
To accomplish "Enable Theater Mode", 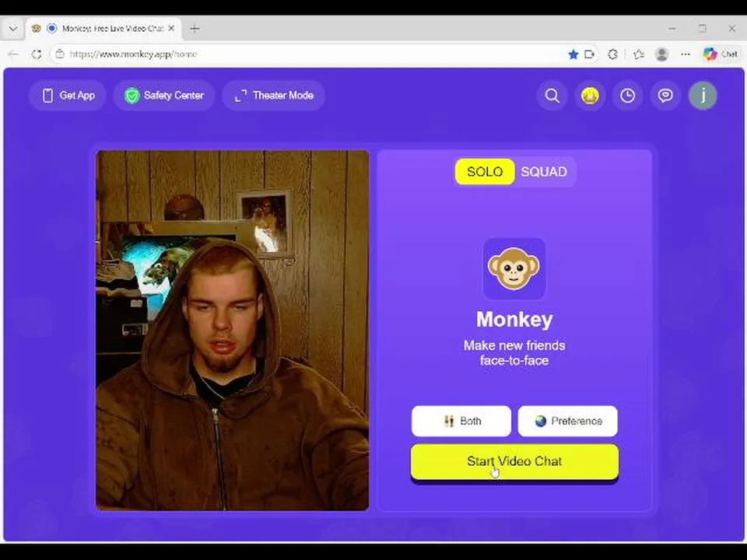I will 274,96.
